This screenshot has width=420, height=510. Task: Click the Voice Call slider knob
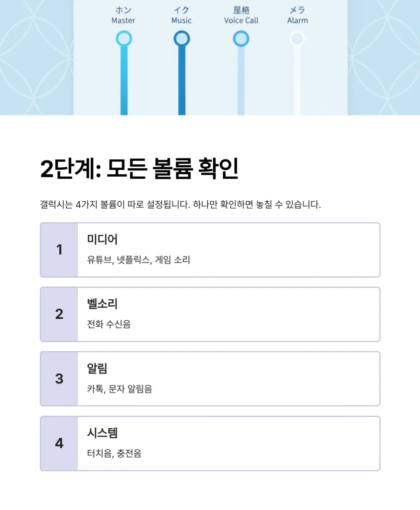click(x=241, y=38)
